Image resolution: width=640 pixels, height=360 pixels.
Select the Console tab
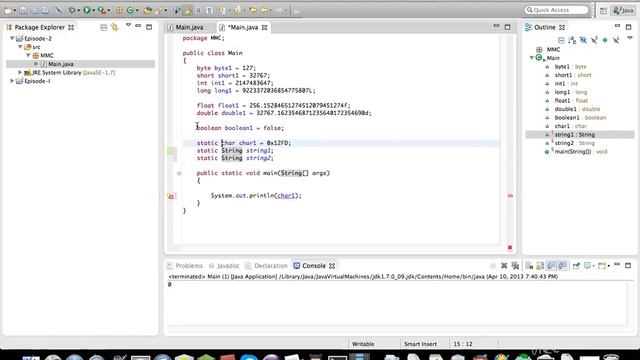coord(313,266)
